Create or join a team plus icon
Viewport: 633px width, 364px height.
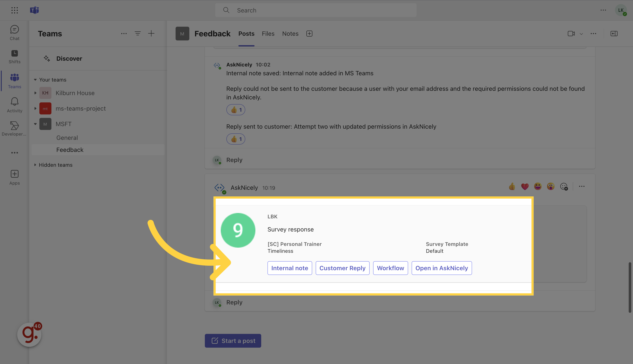151,34
